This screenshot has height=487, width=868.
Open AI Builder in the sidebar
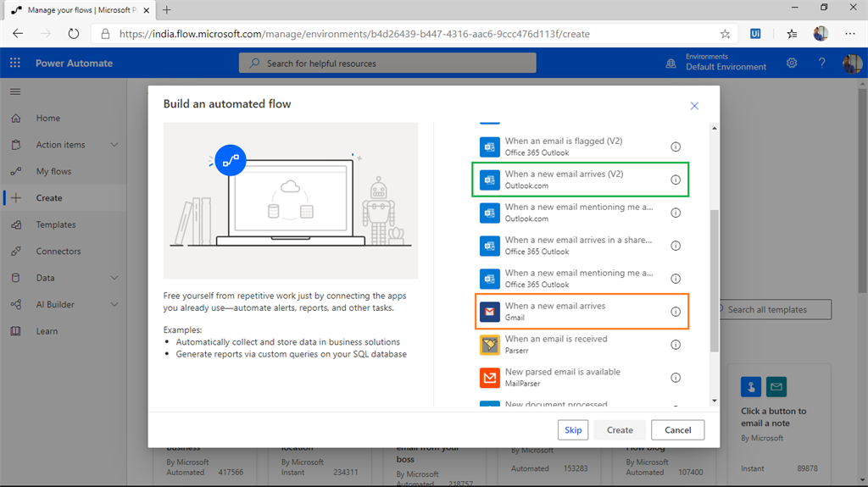point(55,304)
